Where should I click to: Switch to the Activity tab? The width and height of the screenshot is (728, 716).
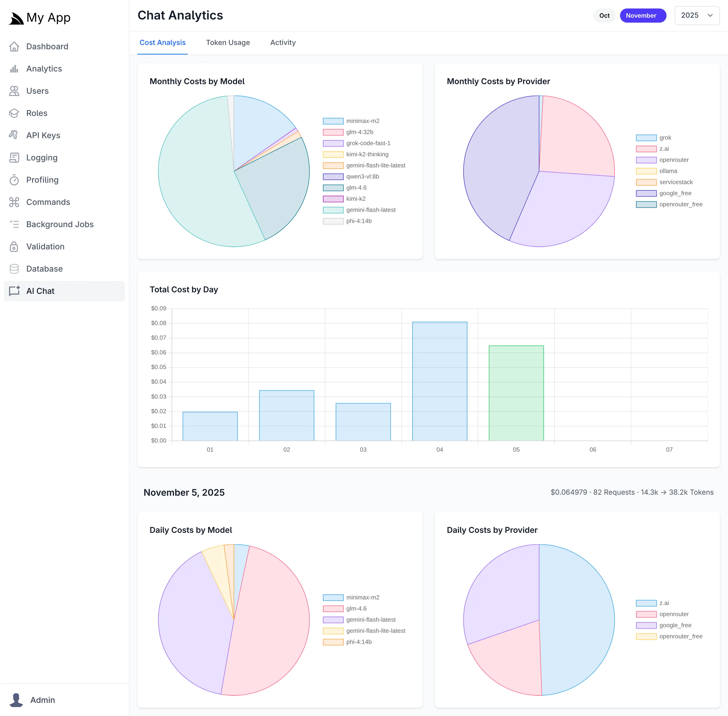pyautogui.click(x=283, y=42)
